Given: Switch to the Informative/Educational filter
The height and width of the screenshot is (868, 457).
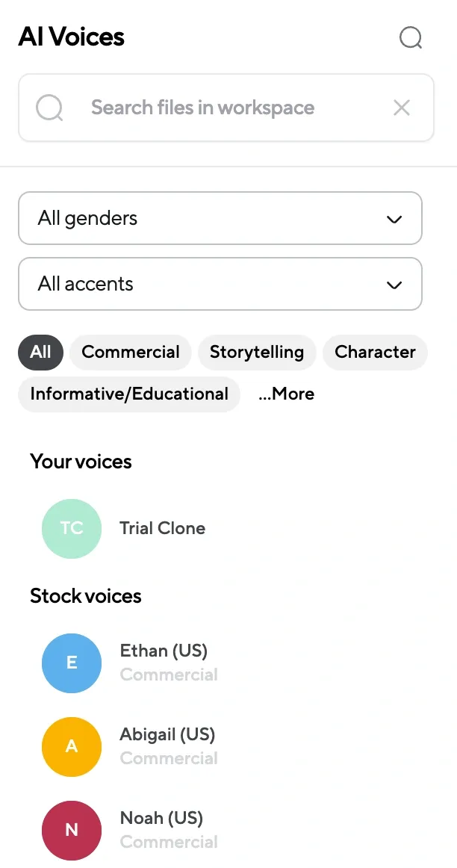Looking at the screenshot, I should 128,394.
